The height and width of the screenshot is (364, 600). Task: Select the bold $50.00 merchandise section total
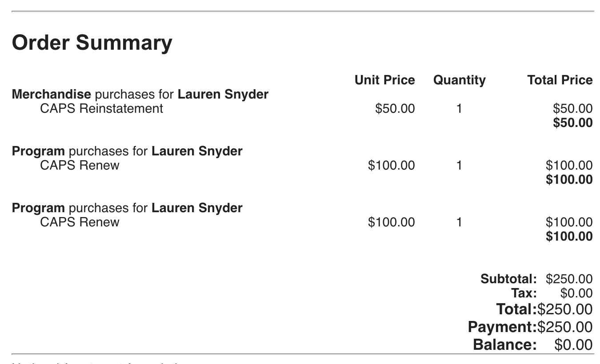(572, 123)
